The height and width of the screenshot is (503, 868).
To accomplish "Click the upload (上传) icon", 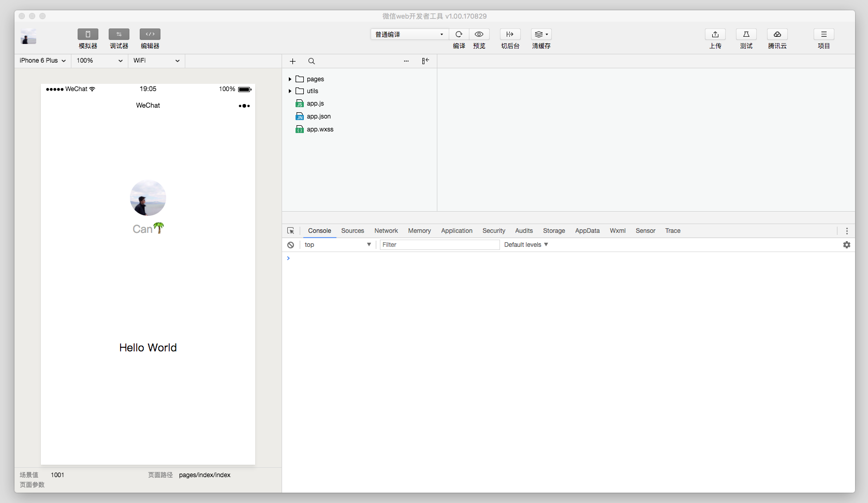I will pyautogui.click(x=715, y=35).
